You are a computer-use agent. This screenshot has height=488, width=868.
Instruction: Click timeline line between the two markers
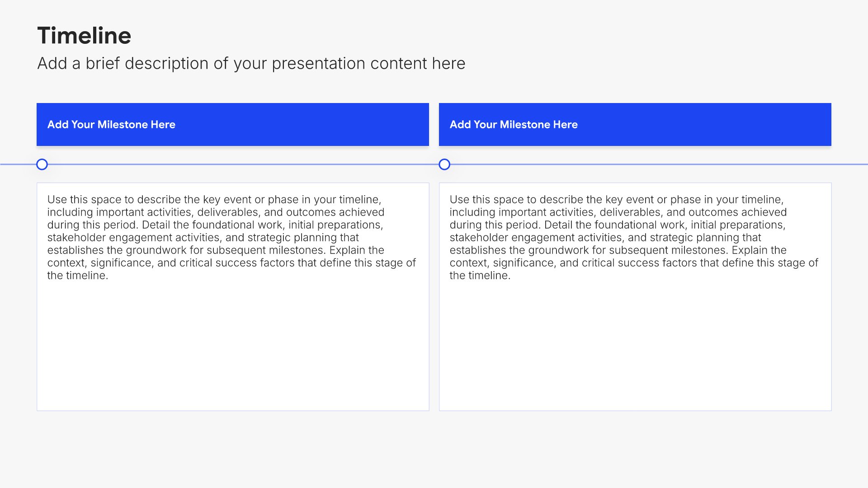pyautogui.click(x=244, y=164)
